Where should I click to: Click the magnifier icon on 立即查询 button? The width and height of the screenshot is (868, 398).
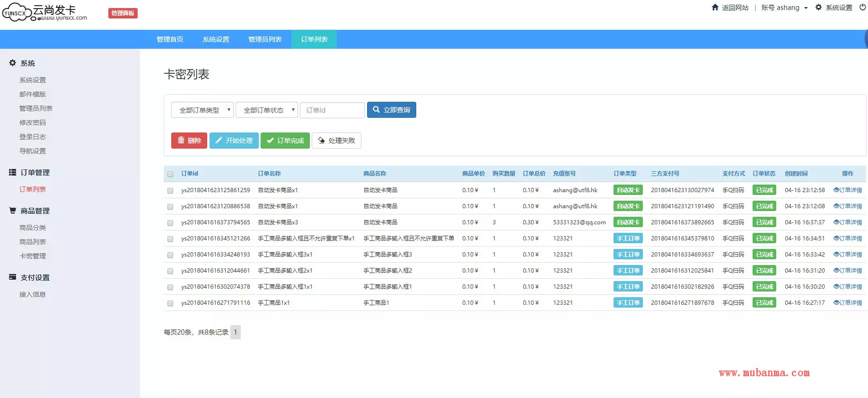pyautogui.click(x=377, y=109)
